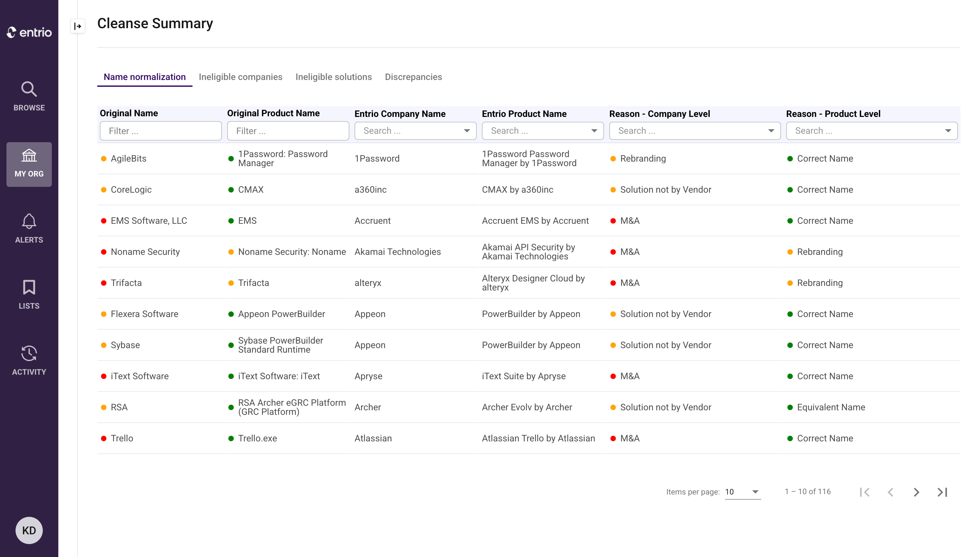The image size is (980, 557).
Task: Click the RSA original name cell
Action: coord(119,407)
